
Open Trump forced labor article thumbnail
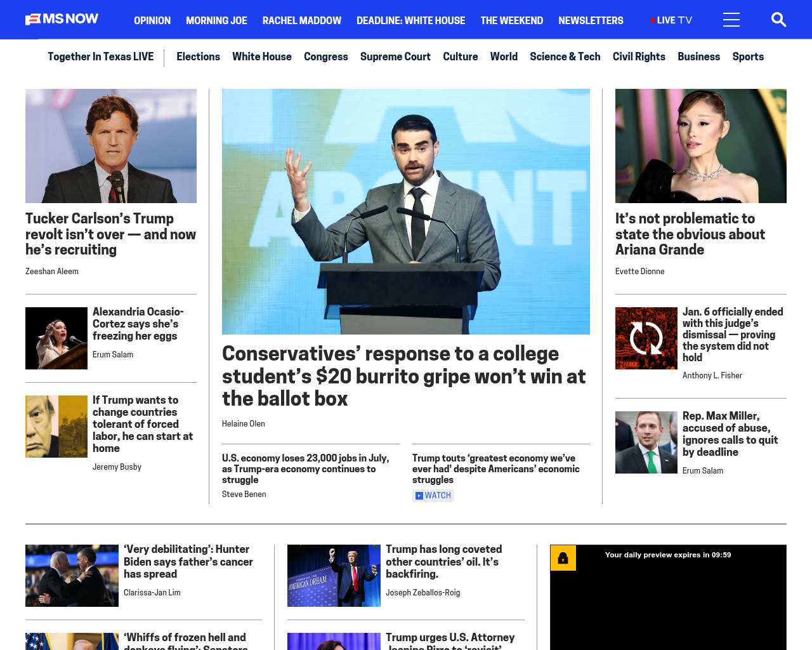click(56, 427)
